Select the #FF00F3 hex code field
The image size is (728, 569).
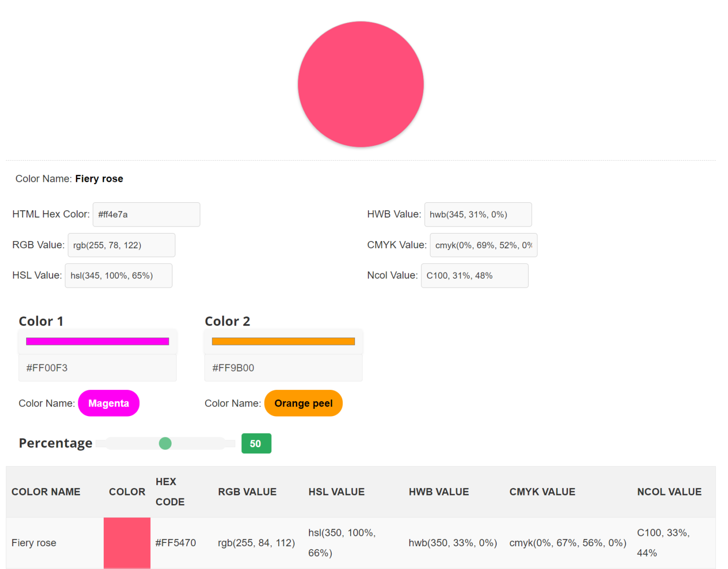[97, 367]
